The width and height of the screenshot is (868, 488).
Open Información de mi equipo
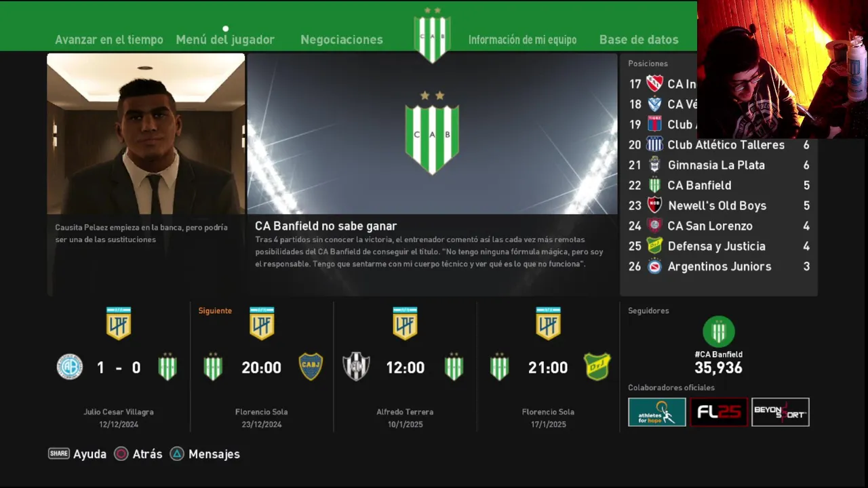(x=522, y=40)
